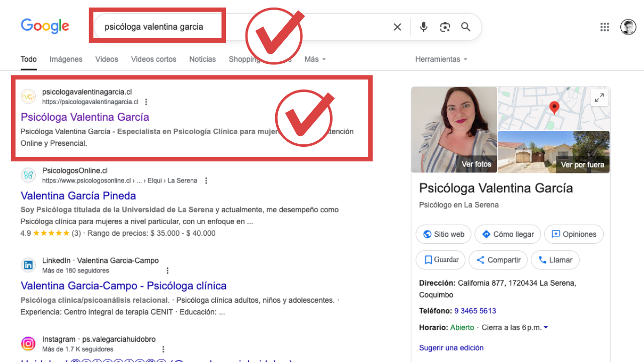Open the Valentina García Pineda result

78,196
